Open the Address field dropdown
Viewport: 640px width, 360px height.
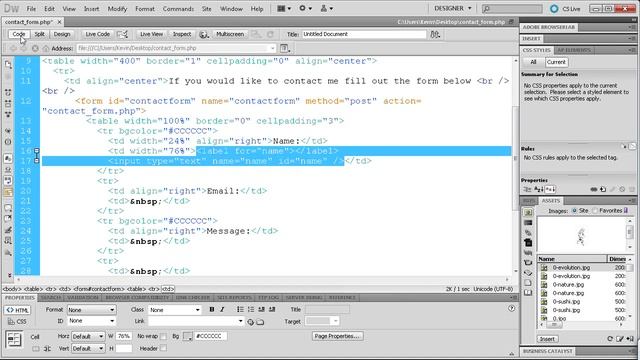pos(272,49)
